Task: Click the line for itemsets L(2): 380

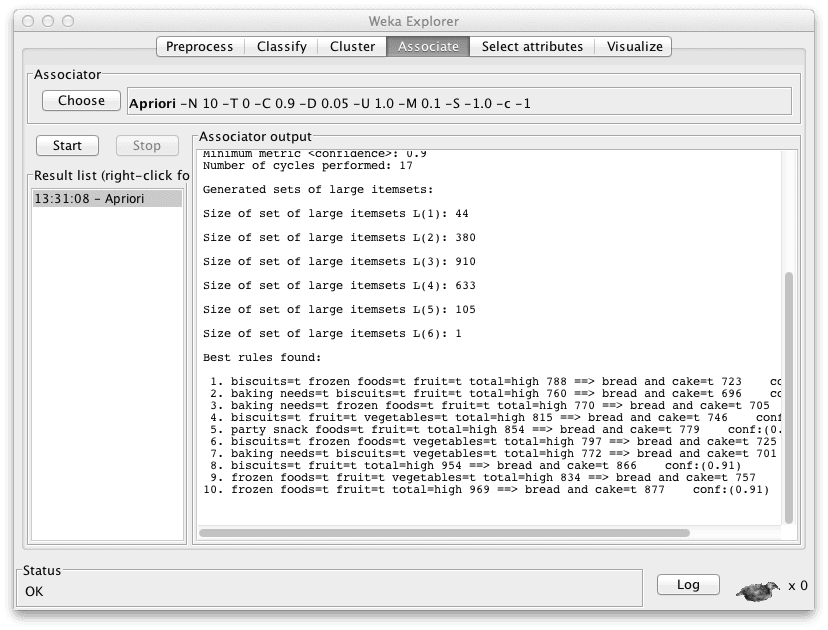Action: pyautogui.click(x=339, y=238)
